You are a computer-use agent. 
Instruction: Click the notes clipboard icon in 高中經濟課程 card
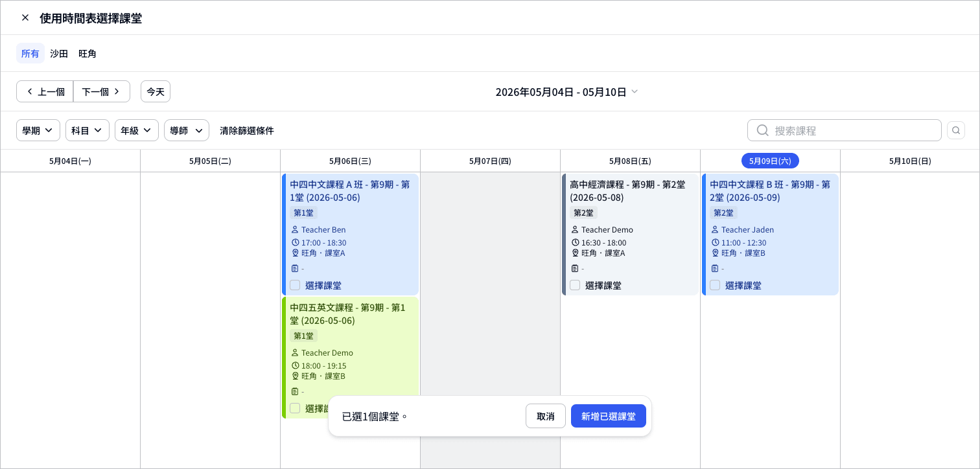point(575,268)
